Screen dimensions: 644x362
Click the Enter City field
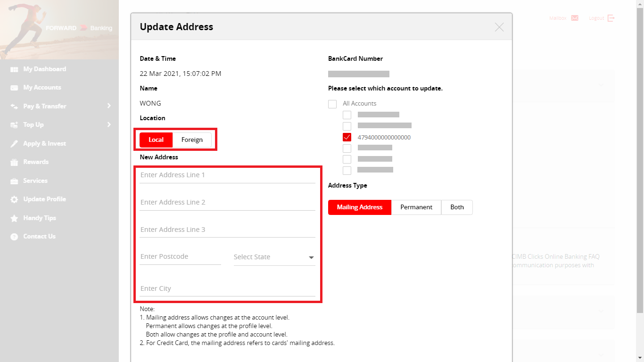227,289
